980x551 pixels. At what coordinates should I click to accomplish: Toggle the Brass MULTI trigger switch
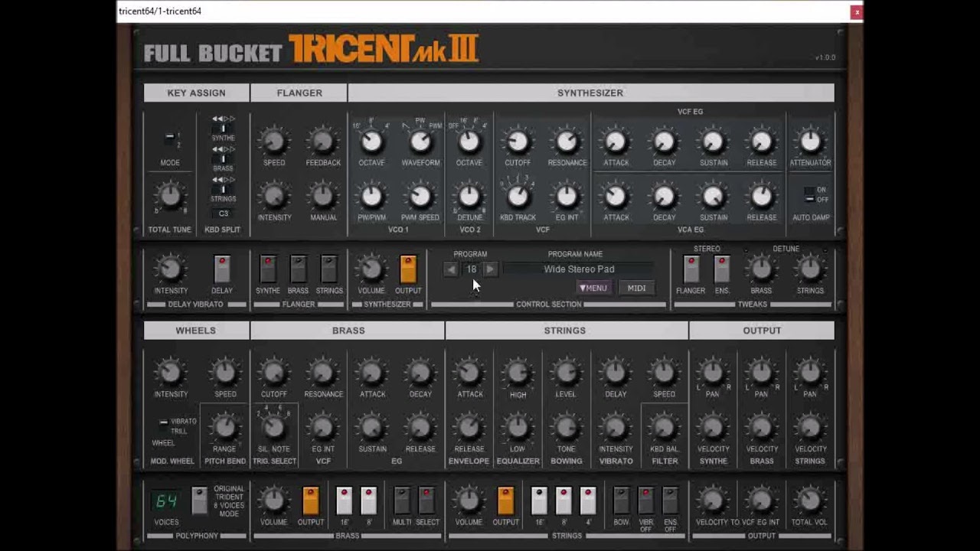tap(401, 500)
